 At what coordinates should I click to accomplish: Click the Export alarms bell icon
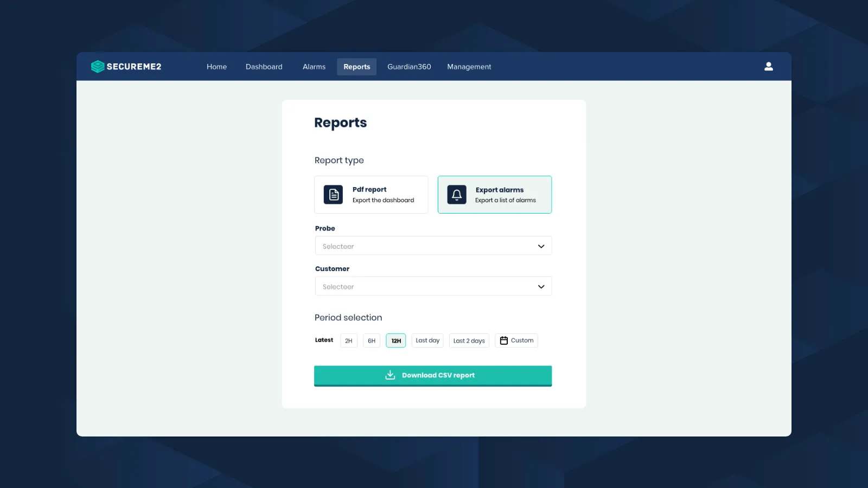tap(457, 195)
